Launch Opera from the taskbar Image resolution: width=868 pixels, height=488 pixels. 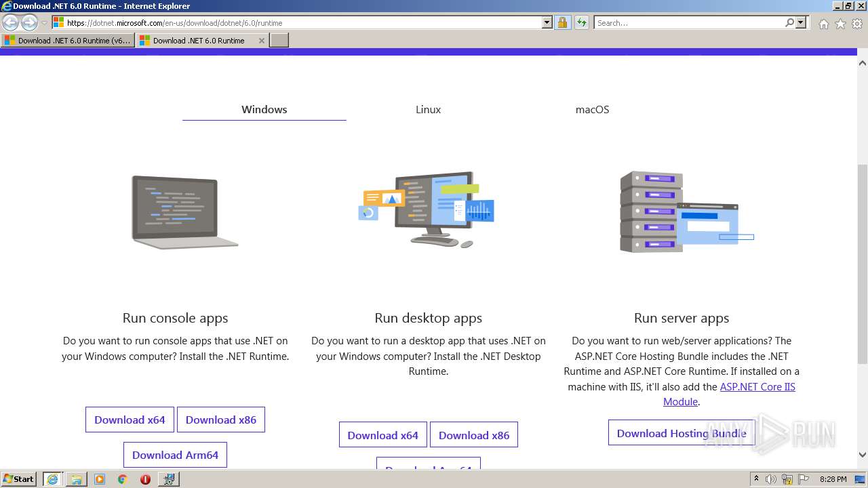point(145,479)
